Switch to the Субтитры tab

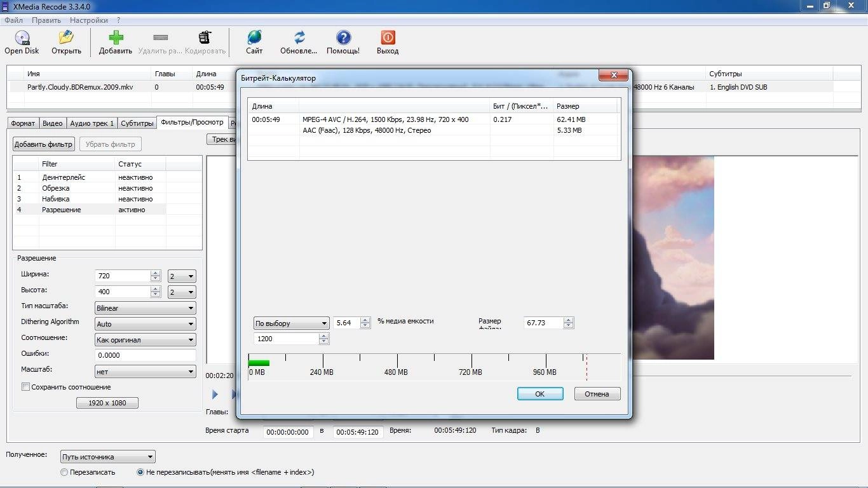click(x=137, y=123)
